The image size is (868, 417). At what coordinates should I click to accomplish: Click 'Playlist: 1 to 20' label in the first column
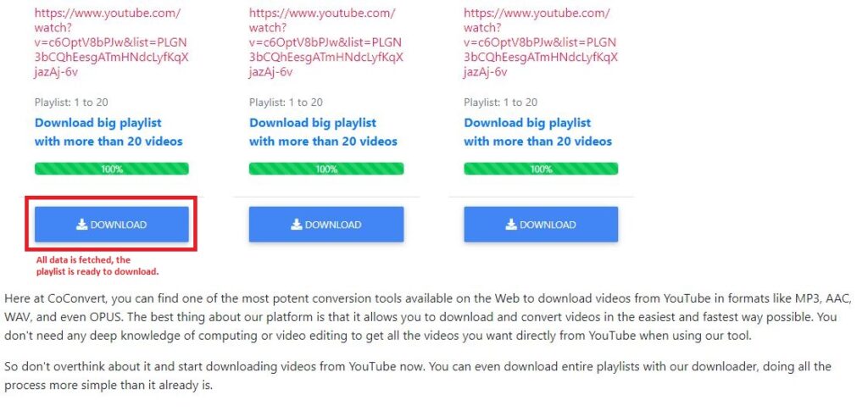[x=71, y=103]
